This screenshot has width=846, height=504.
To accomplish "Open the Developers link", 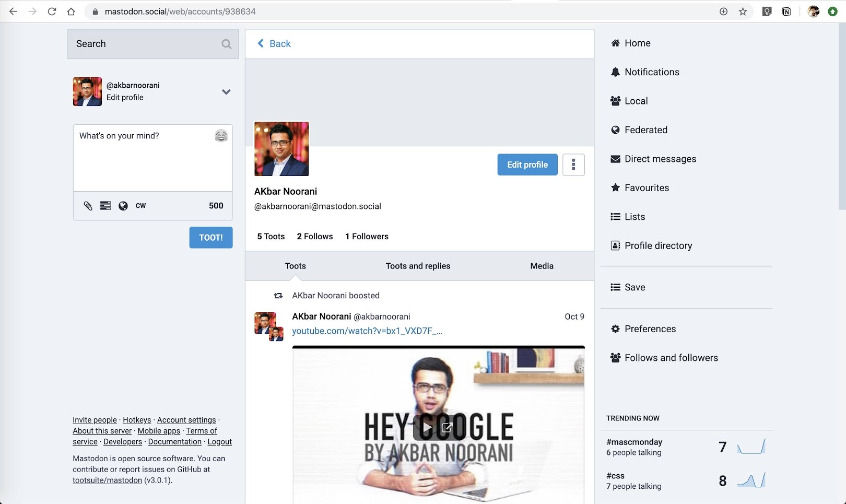I will point(123,442).
